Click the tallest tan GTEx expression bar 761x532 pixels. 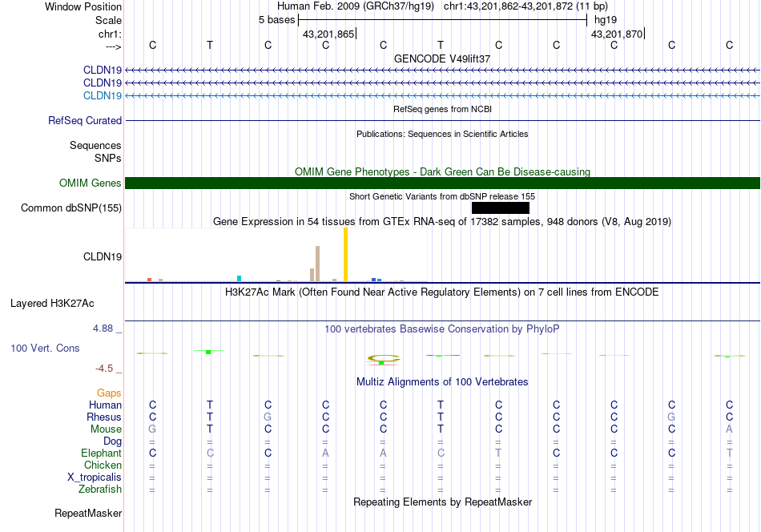317,264
